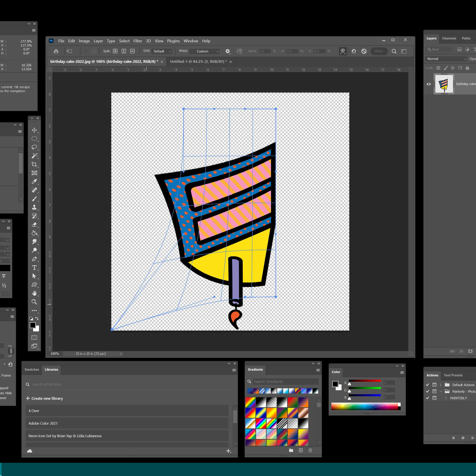Click the reset warp undo icon

pyautogui.click(x=353, y=51)
